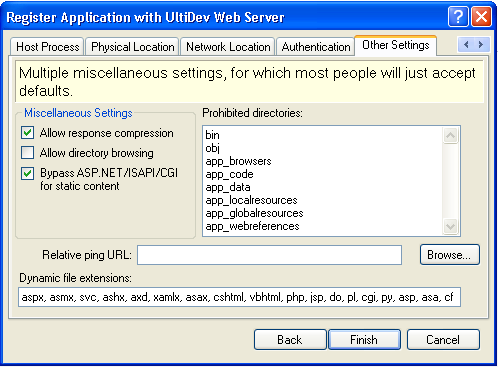
Task: Uncheck Bypass ASP.NET/ISAPI/CGI for static content
Action: 27,173
